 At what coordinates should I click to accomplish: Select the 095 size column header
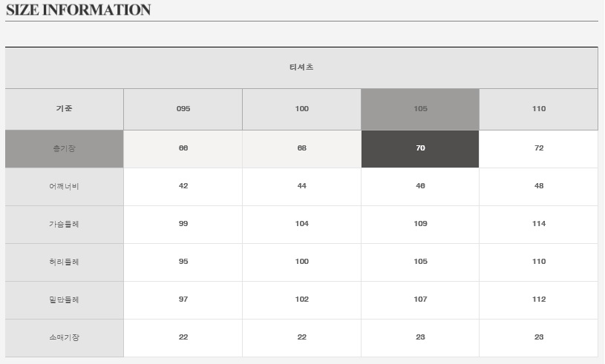(183, 109)
